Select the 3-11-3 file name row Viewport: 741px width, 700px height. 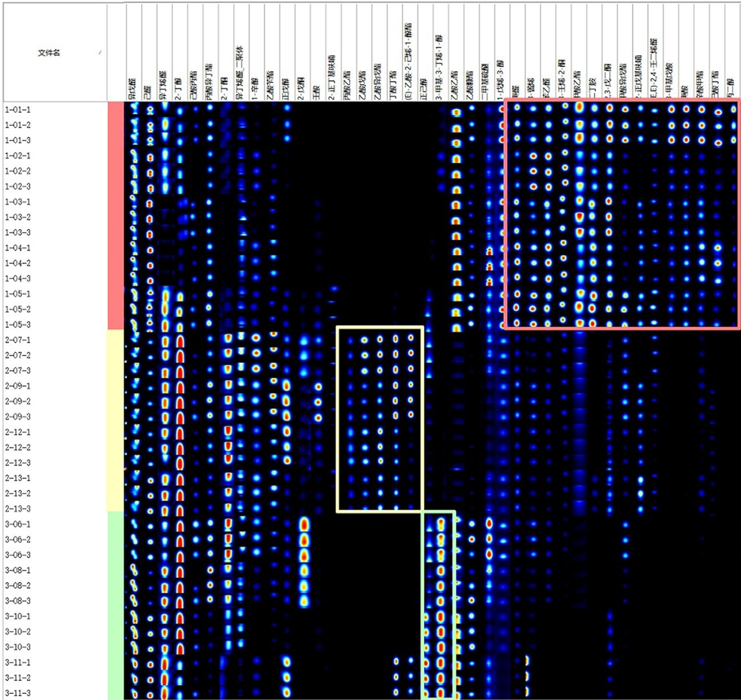(18, 694)
